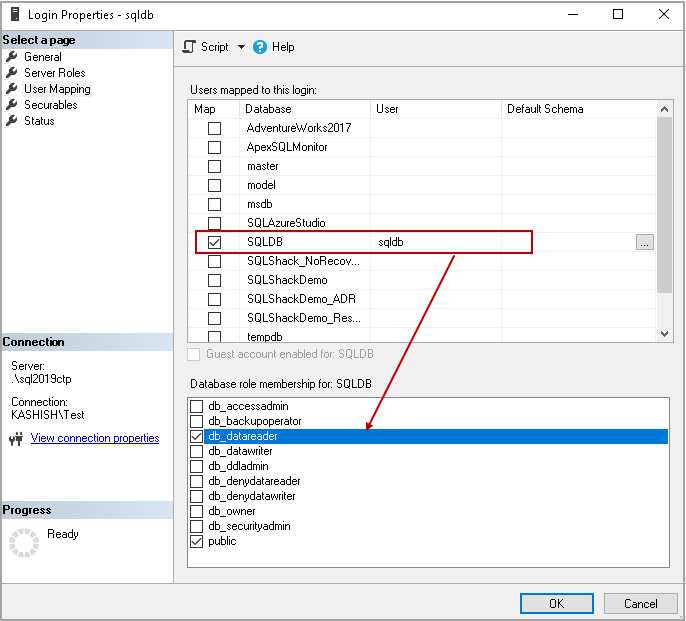This screenshot has height=621, width=686.
Task: Click the Database column header
Action: coord(305,109)
